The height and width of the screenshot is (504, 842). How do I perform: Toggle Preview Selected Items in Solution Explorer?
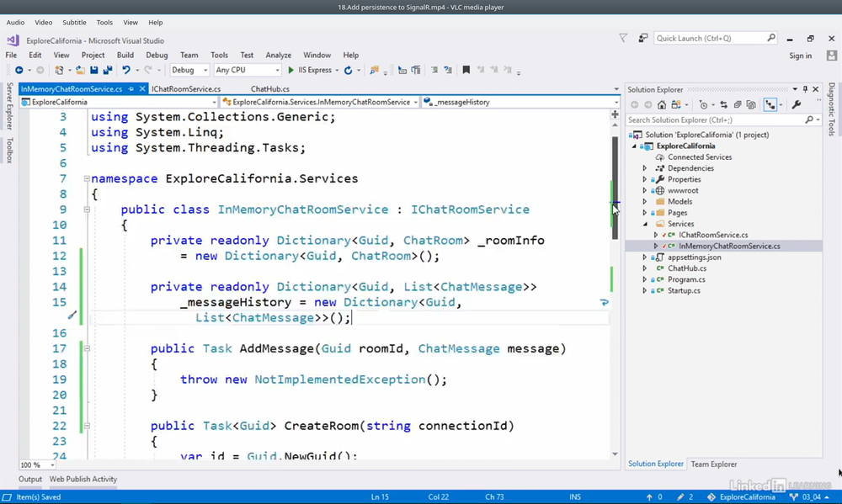(770, 104)
